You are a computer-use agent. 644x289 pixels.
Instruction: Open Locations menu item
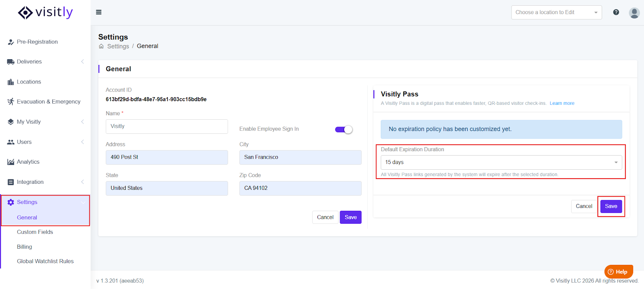pos(29,82)
